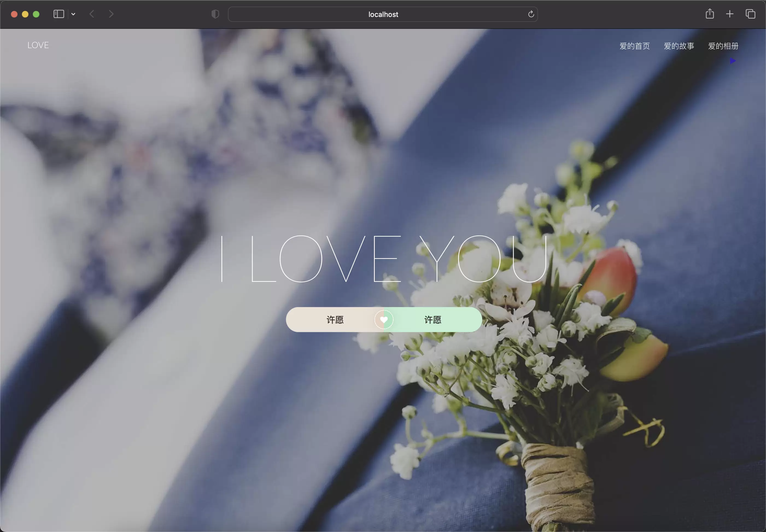Open a new tab with the plus icon
The height and width of the screenshot is (532, 766).
(x=730, y=14)
